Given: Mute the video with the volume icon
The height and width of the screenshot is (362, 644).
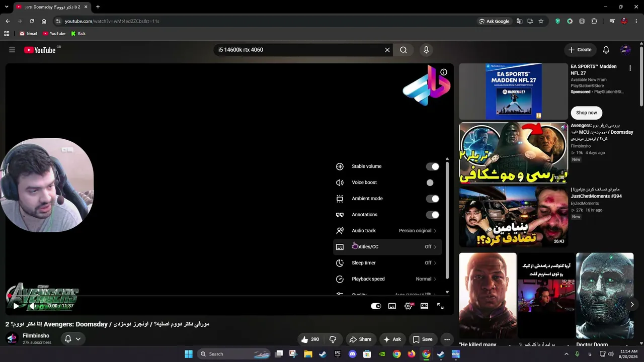Looking at the screenshot, I should pyautogui.click(x=33, y=306).
